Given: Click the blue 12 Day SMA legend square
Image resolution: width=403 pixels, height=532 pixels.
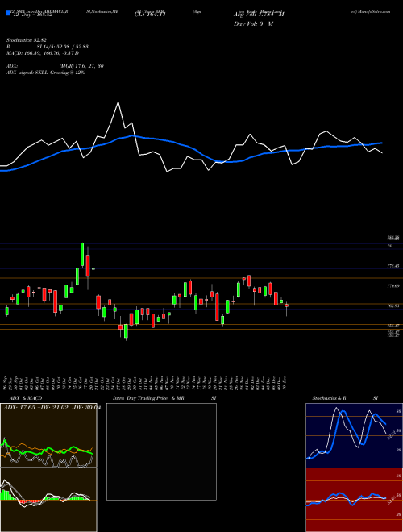Looking at the screenshot, I should tap(8, 14).
